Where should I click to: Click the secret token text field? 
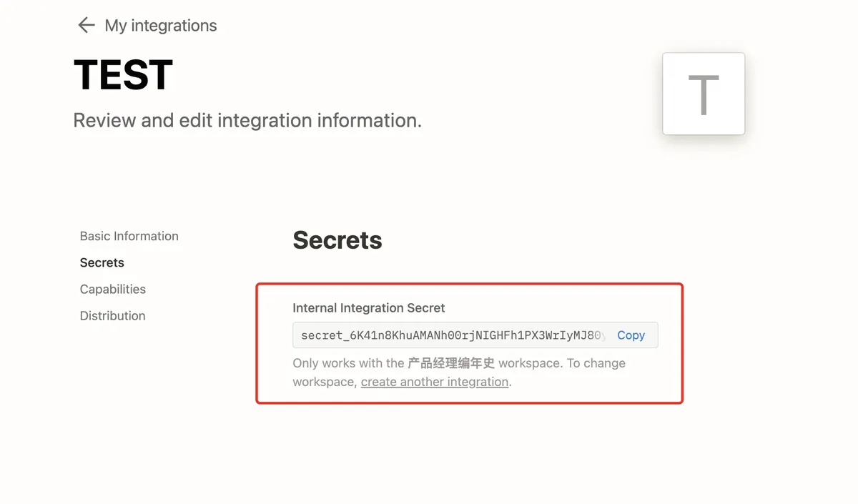coord(450,335)
